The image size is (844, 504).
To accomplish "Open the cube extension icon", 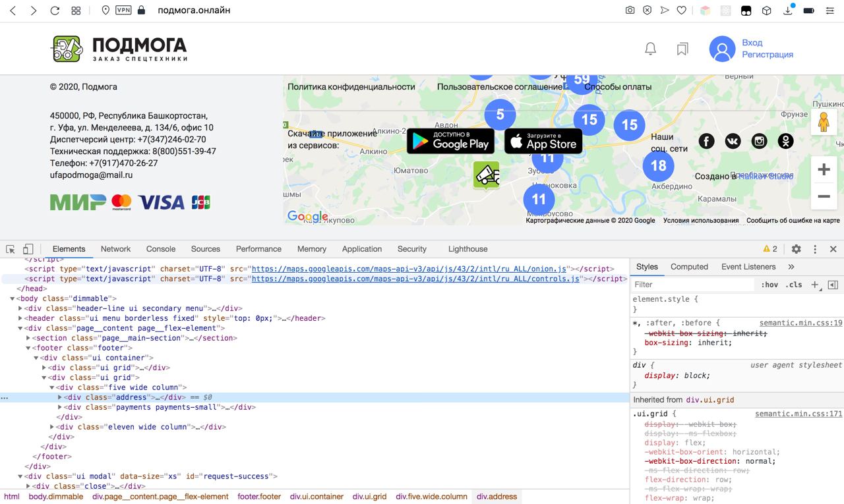I will 766,11.
